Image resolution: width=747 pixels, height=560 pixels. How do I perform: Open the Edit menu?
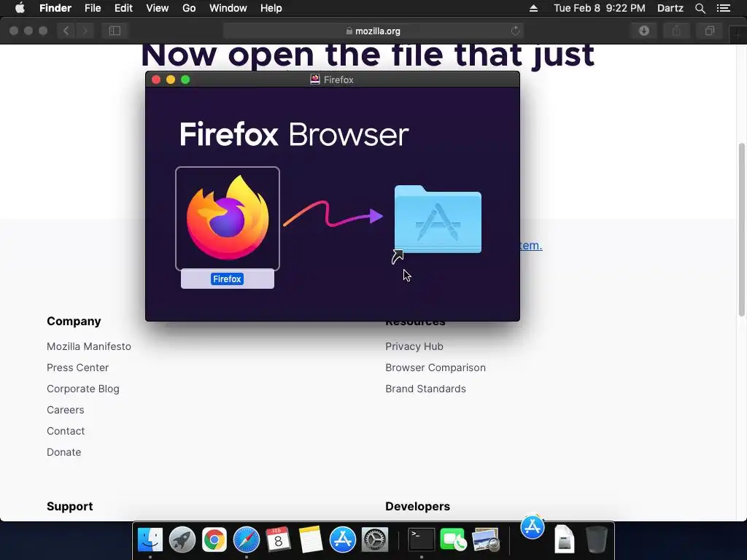click(123, 8)
